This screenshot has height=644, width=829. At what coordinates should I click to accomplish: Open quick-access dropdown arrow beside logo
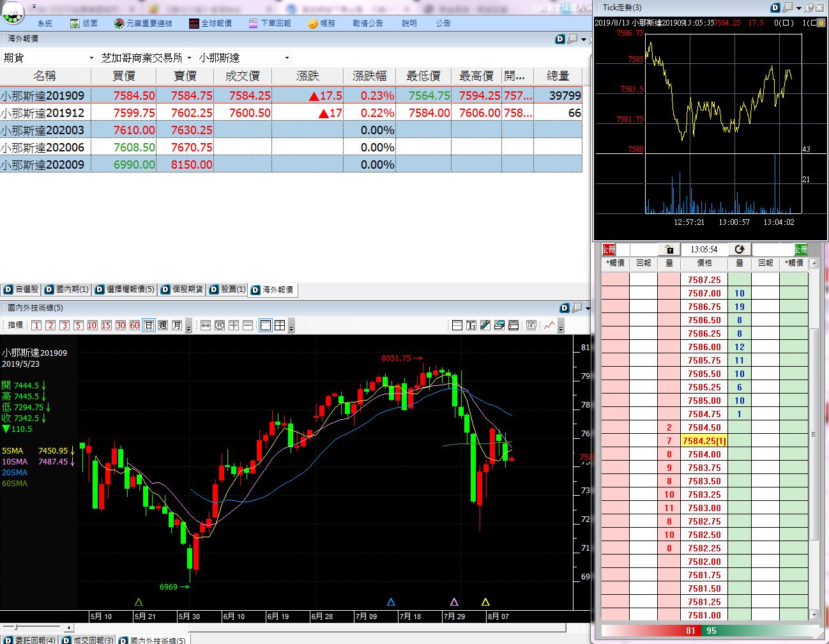[x=34, y=8]
